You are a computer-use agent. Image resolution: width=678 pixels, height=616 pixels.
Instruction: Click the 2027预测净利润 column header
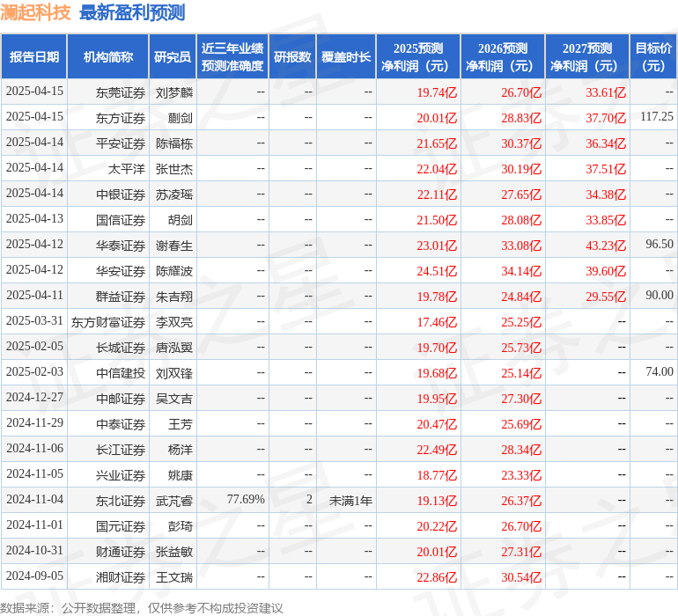586,57
